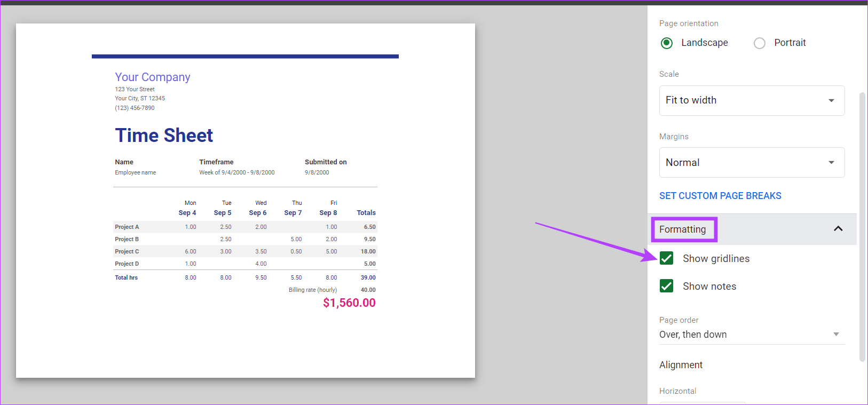The width and height of the screenshot is (868, 405).
Task: Click the Formatting section header
Action: pyautogui.click(x=752, y=229)
